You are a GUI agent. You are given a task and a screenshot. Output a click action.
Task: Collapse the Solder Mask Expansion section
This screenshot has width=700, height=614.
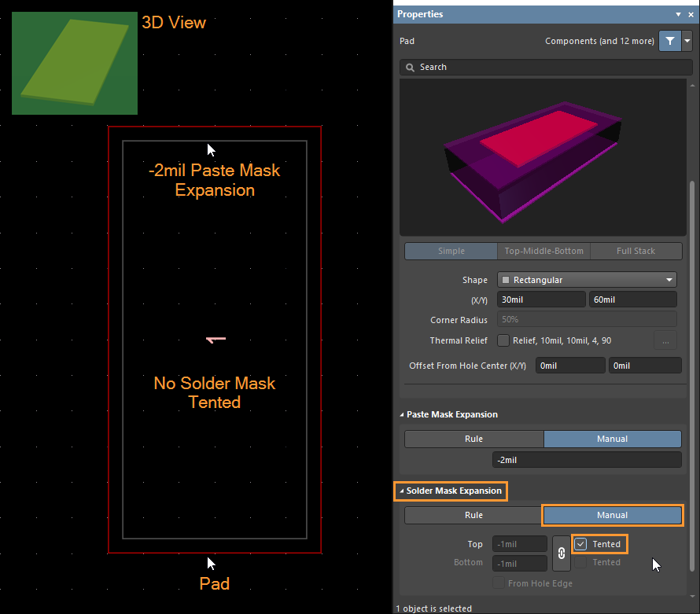coord(403,491)
